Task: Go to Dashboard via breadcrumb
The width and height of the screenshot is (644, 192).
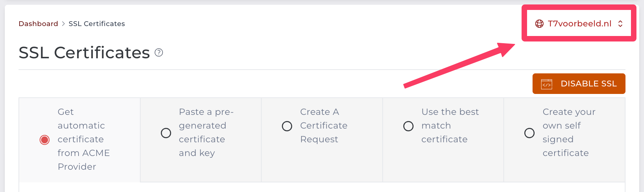Action: click(x=38, y=24)
